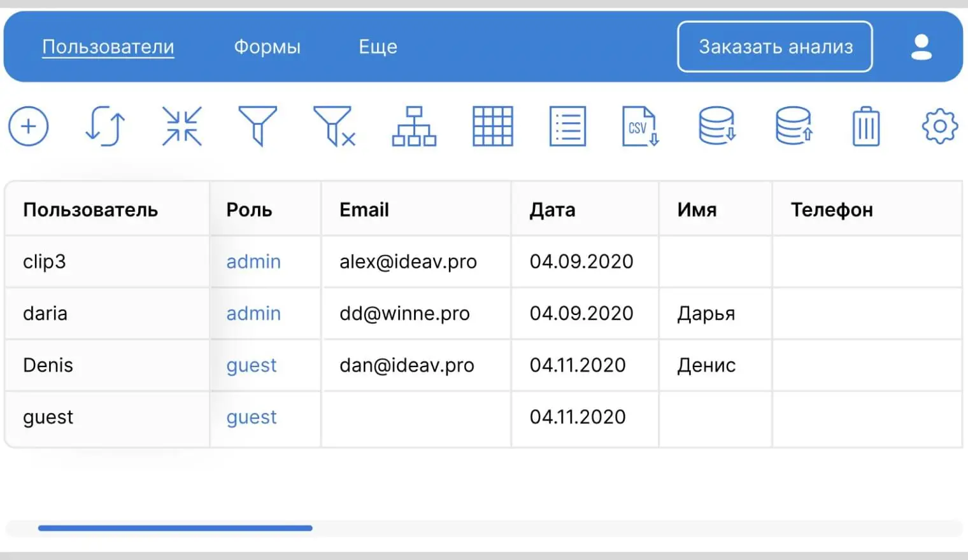Click database upload restore icon
Screen dimensions: 968x560
tap(794, 126)
